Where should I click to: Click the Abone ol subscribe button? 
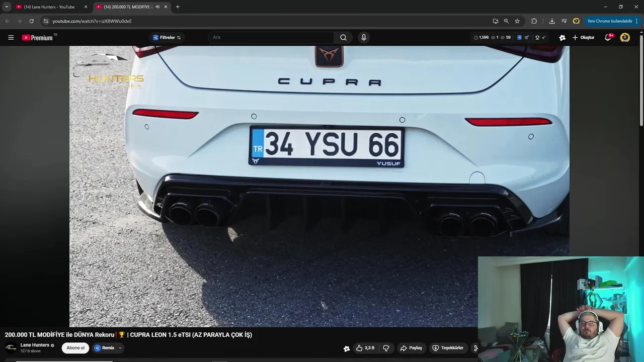(75, 348)
